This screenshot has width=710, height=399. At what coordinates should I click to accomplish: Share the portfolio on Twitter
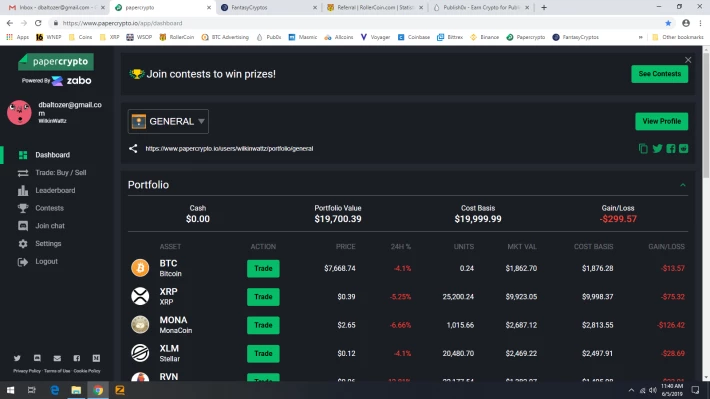point(657,149)
